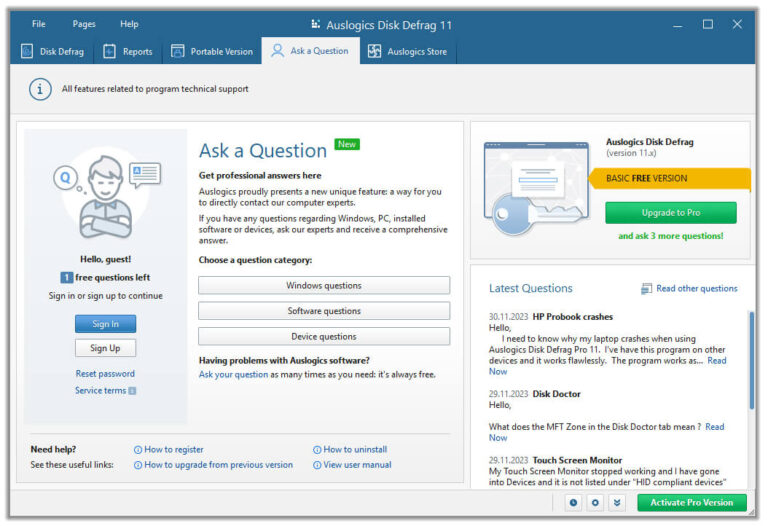Click the Auslogics Store tab icon

[374, 51]
